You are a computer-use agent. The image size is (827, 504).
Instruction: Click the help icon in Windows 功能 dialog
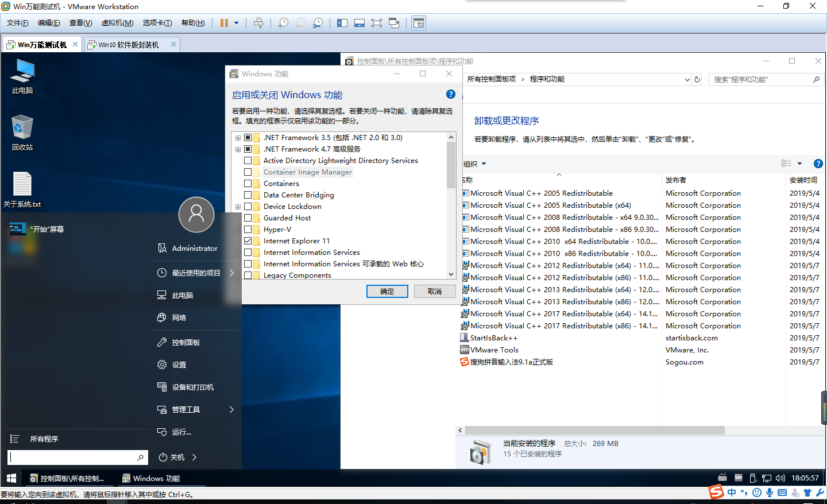[451, 94]
